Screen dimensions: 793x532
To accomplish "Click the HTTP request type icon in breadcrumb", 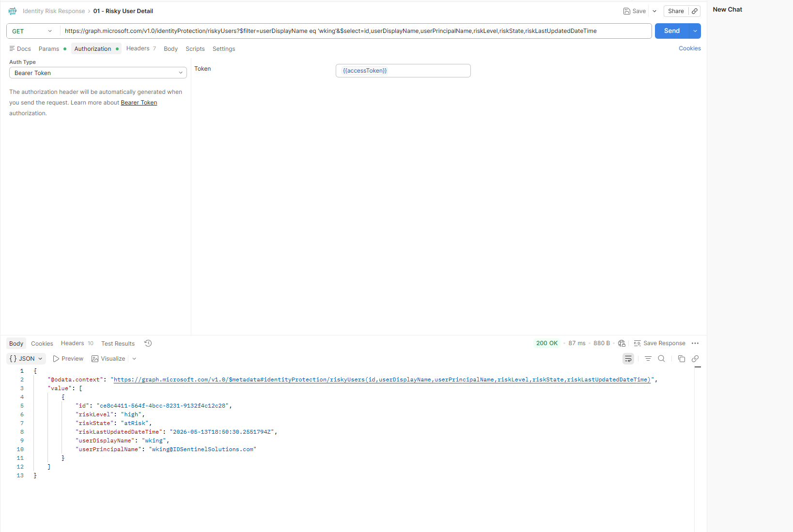I will tap(13, 11).
